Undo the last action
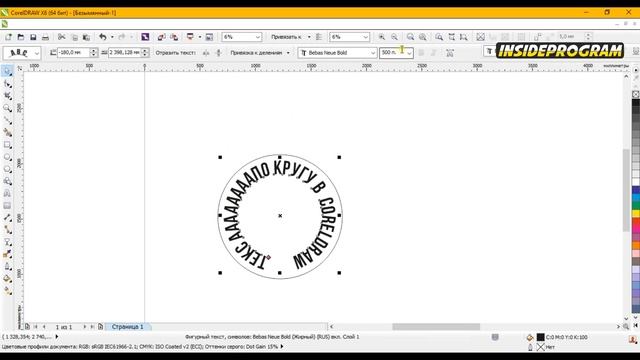 click(x=103, y=37)
